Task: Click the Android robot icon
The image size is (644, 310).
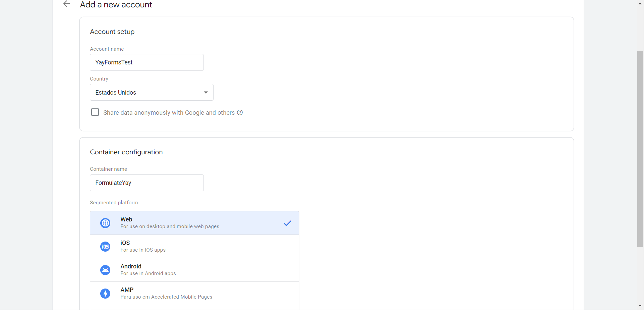Action: tap(105, 270)
